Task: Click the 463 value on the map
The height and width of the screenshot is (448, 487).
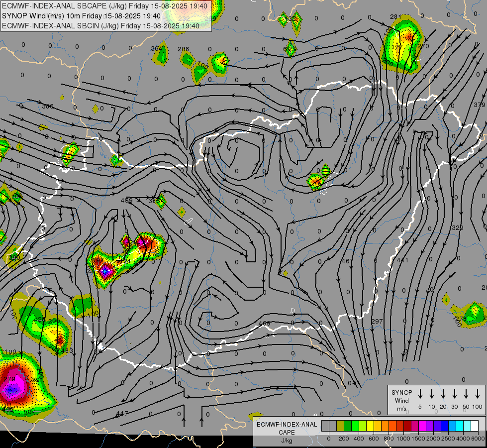Action: [x=67, y=351]
